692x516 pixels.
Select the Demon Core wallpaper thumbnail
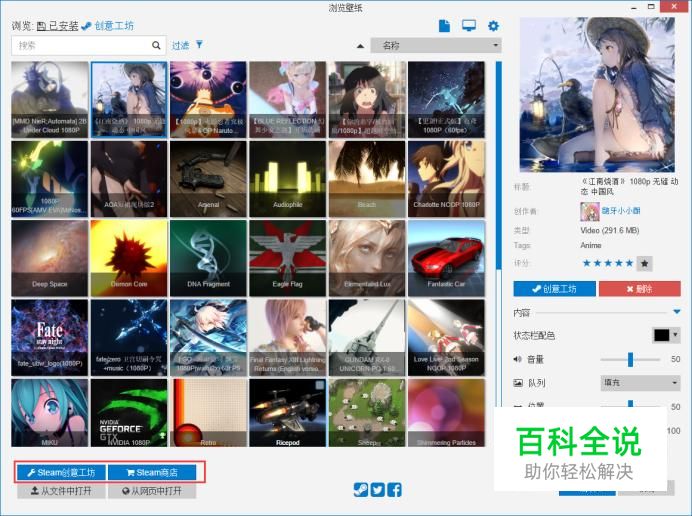tap(129, 258)
